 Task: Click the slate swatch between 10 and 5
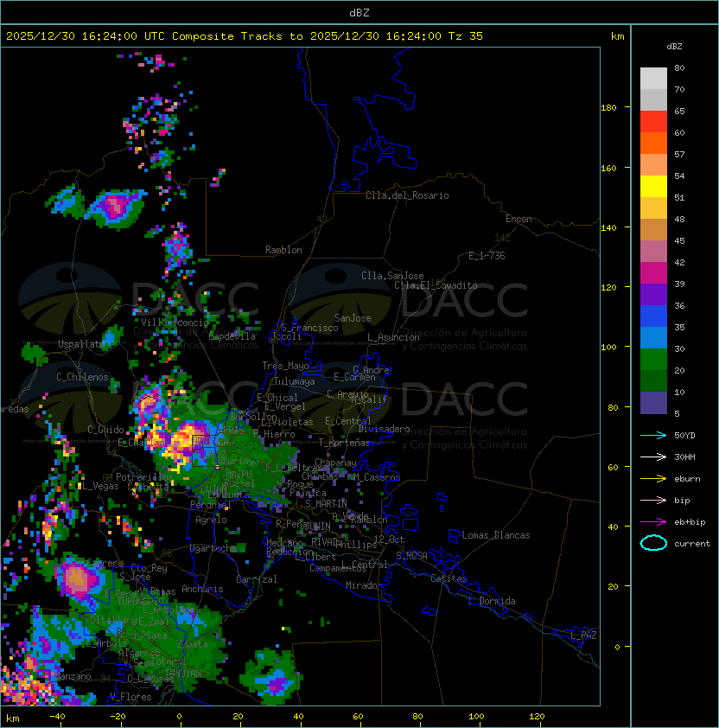coord(653,403)
